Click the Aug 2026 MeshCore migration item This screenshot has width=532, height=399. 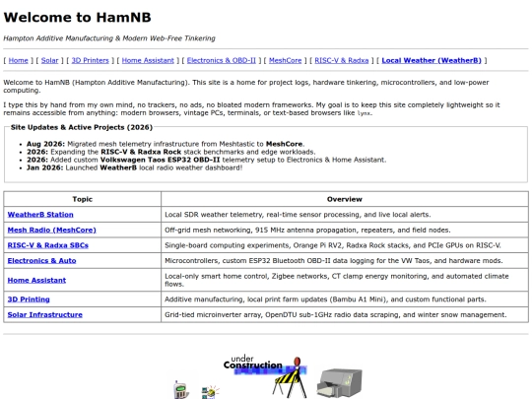click(166, 144)
